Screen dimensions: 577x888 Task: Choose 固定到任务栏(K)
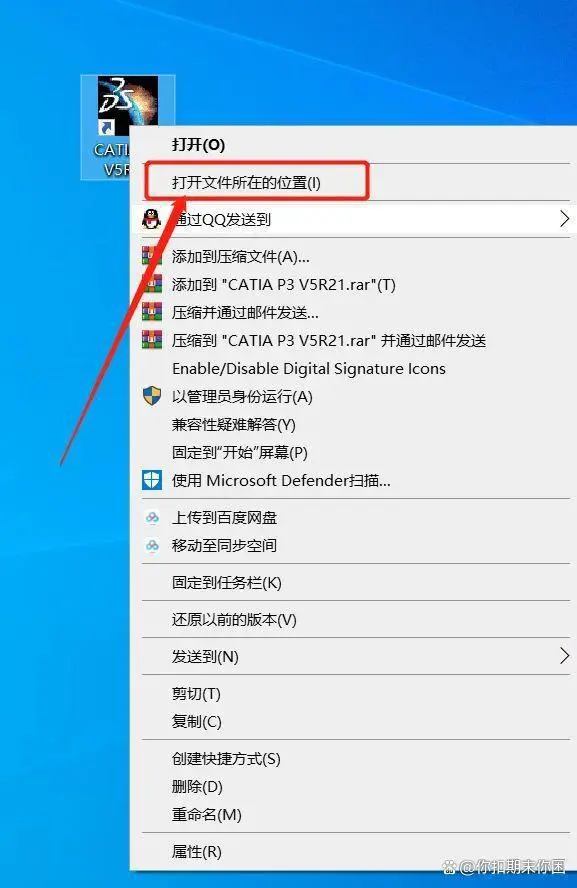pyautogui.click(x=226, y=582)
